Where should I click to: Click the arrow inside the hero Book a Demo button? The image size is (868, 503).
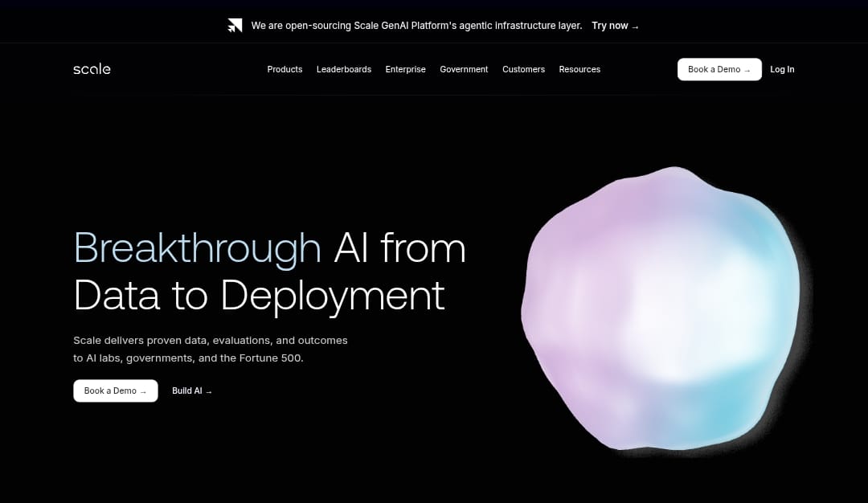click(x=143, y=391)
